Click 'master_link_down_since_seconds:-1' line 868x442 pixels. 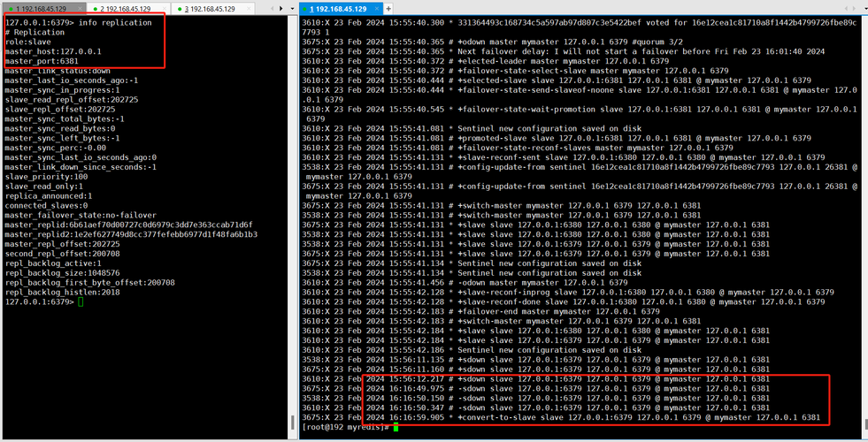pyautogui.click(x=81, y=167)
